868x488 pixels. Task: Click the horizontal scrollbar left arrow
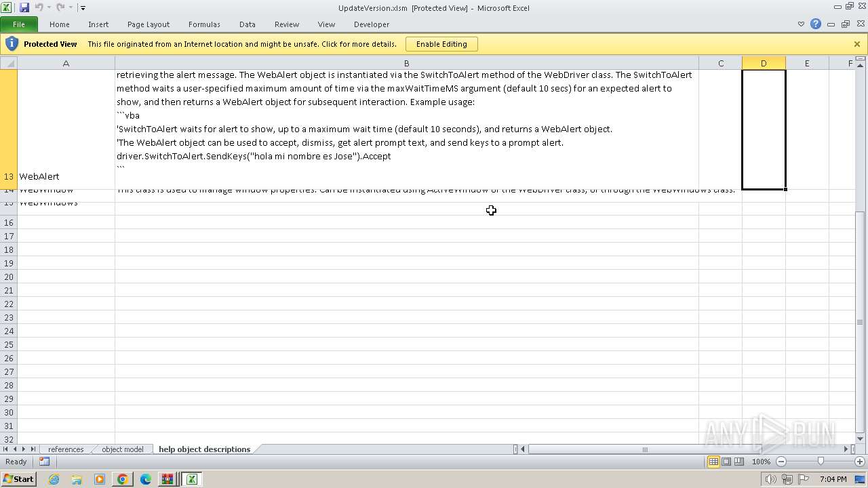pyautogui.click(x=523, y=449)
